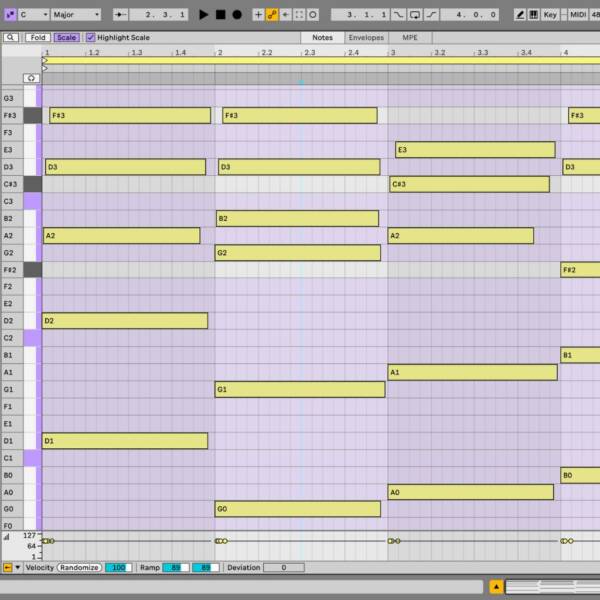Switch to the MPE tab

click(410, 38)
